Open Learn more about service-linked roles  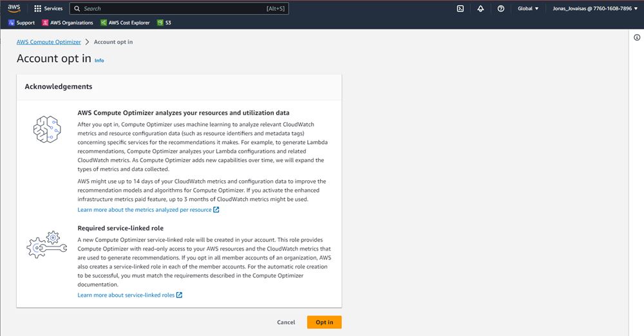(130, 295)
